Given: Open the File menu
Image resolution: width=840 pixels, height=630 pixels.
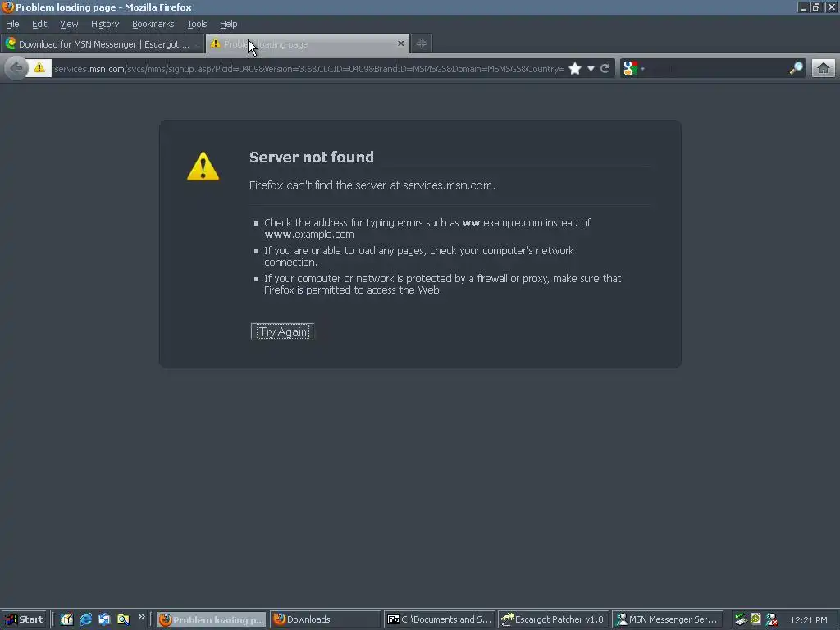Looking at the screenshot, I should [x=12, y=24].
